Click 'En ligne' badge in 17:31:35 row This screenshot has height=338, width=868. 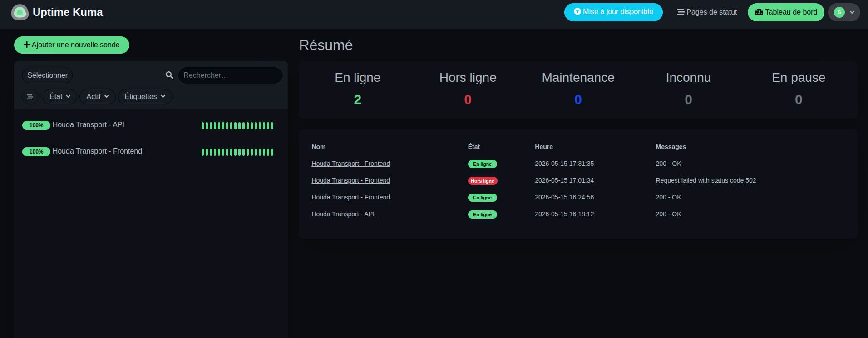click(x=483, y=164)
